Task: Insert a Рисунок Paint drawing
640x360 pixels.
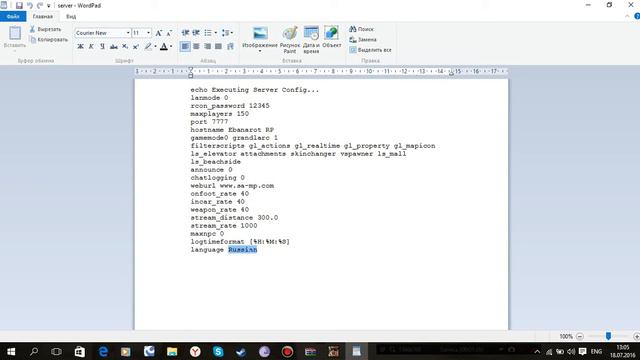Action: 290,39
